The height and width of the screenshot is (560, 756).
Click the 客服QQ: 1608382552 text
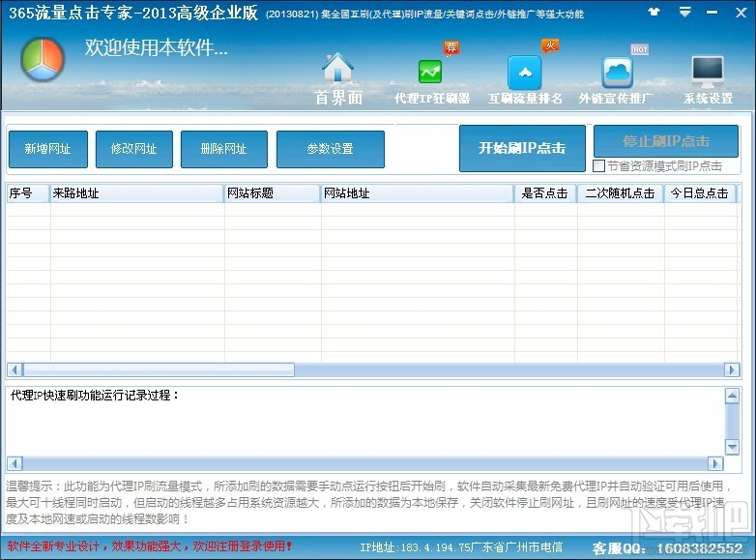click(x=667, y=548)
